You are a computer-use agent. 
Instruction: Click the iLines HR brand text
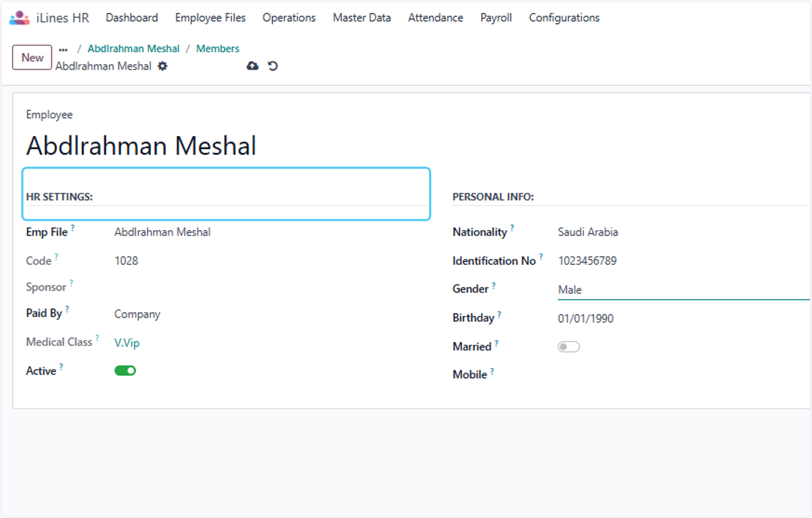coord(62,18)
